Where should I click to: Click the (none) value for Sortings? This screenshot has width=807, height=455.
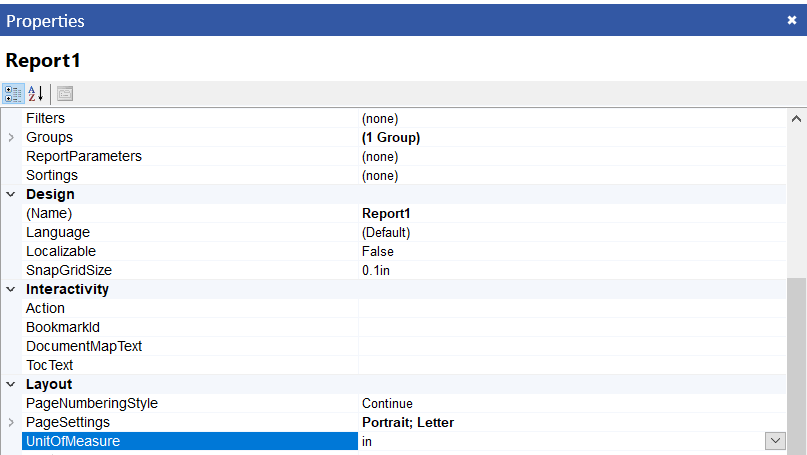pyautogui.click(x=380, y=176)
